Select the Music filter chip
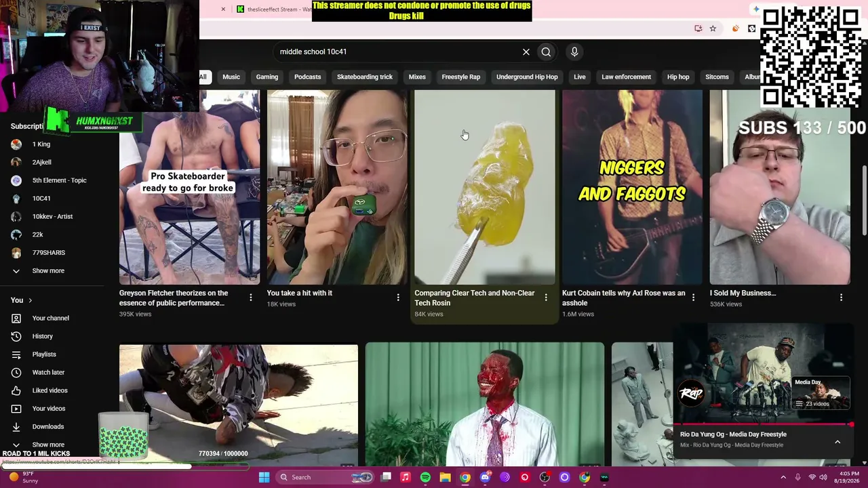This screenshot has width=868, height=488. pos(231,77)
